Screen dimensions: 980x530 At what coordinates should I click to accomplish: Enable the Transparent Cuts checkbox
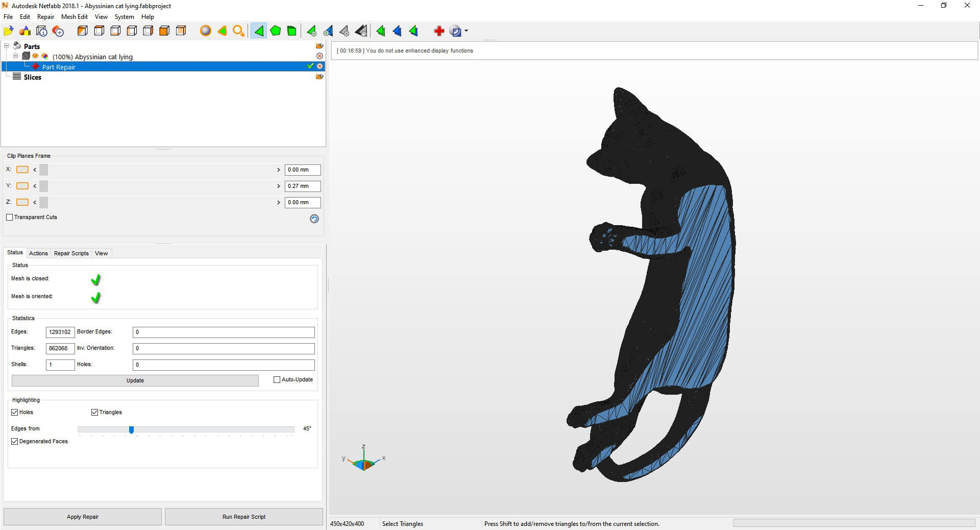pyautogui.click(x=10, y=218)
